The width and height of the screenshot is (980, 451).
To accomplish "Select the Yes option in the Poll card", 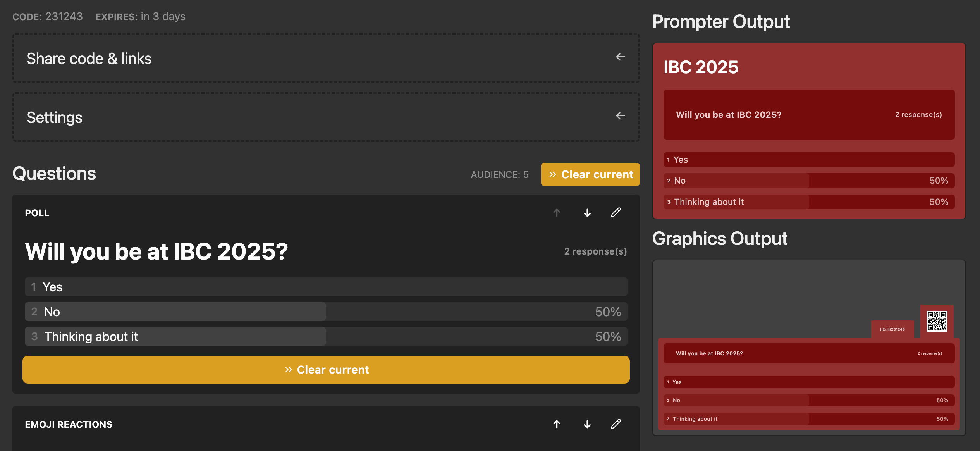I will coord(326,287).
